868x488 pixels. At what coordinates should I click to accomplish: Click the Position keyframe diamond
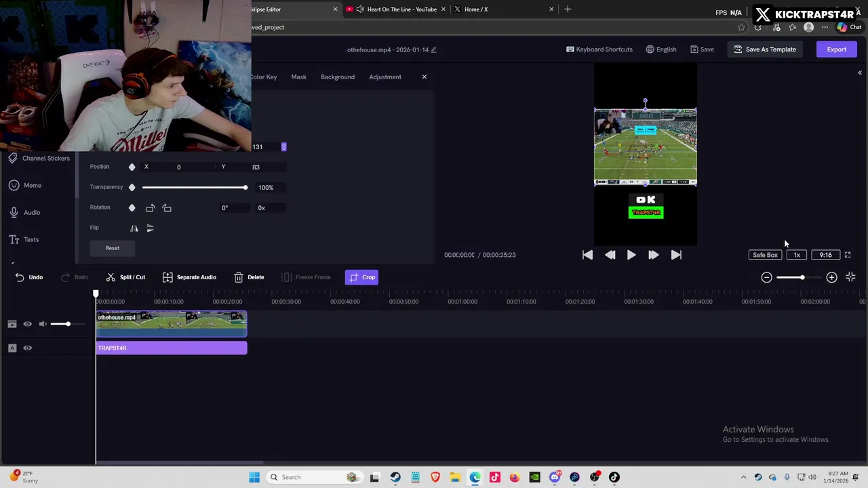tap(132, 167)
